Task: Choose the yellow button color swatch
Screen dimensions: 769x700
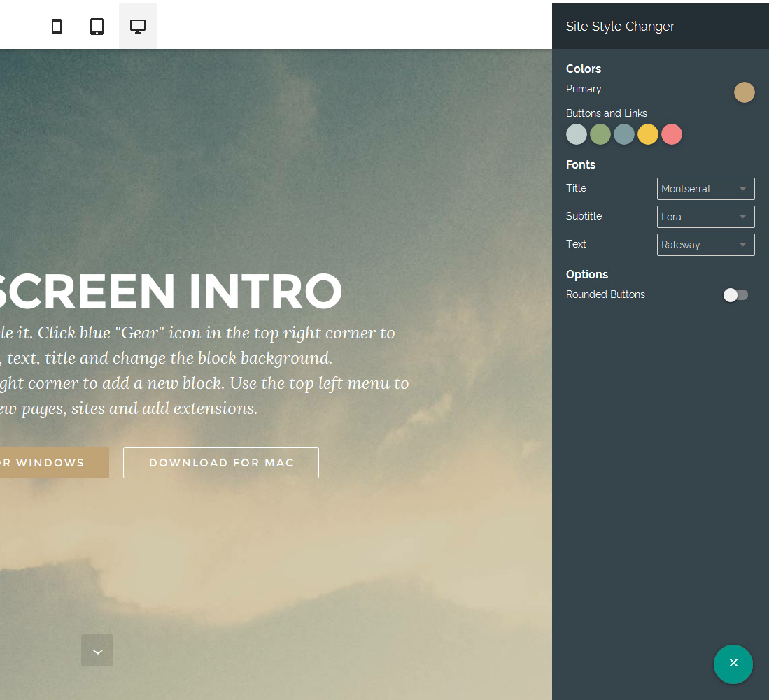Action: 648,134
